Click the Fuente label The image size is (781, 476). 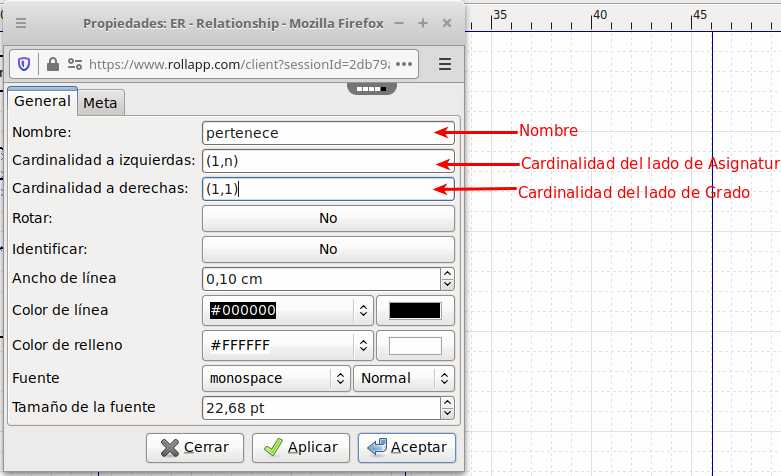coord(36,378)
